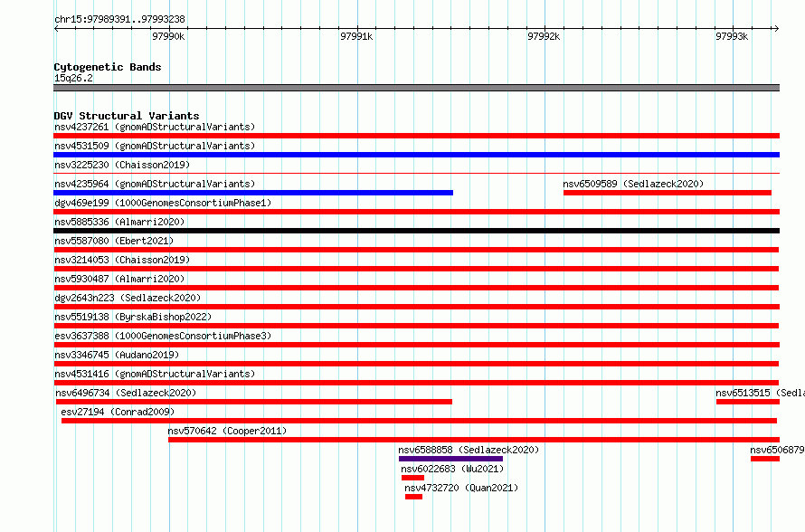The width and height of the screenshot is (805, 532).
Task: Open nsv6509589 (Sedlazeck2020) label
Action: tap(633, 184)
